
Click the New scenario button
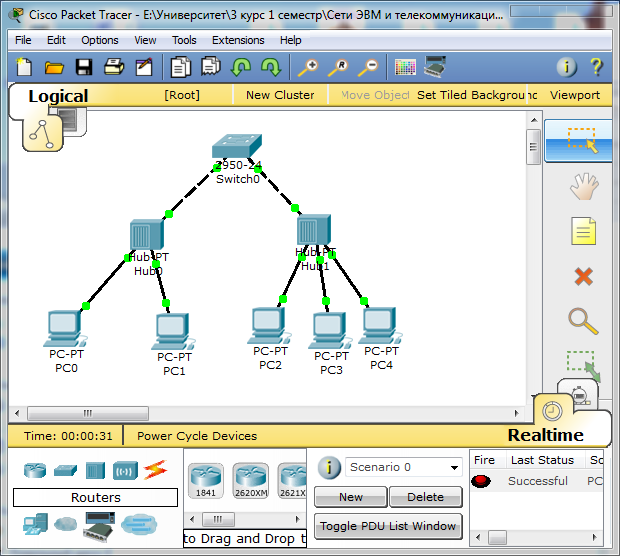(x=351, y=497)
